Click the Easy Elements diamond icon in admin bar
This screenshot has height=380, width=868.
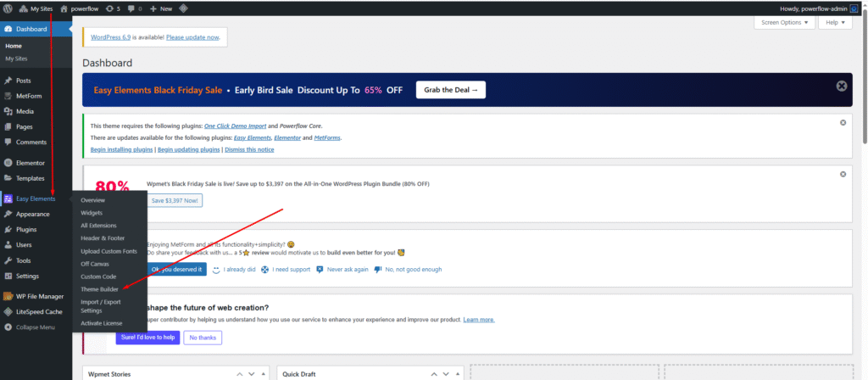pos(184,8)
